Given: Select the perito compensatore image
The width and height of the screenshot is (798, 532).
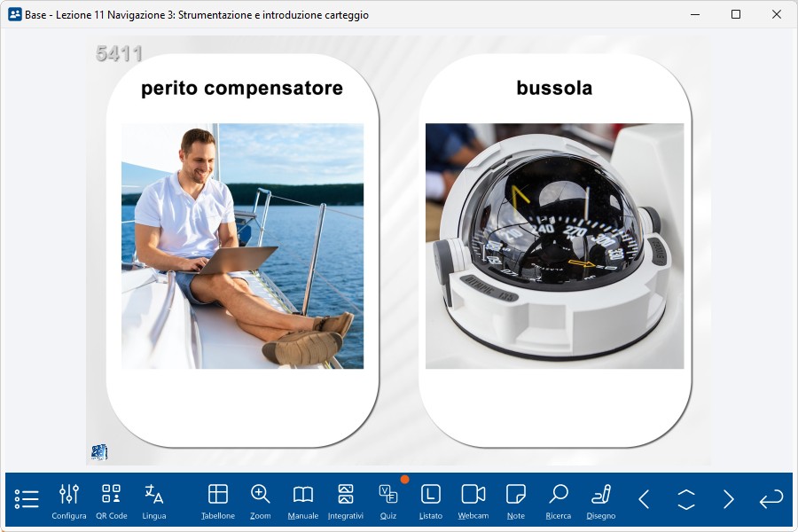Looking at the screenshot, I should (242, 246).
